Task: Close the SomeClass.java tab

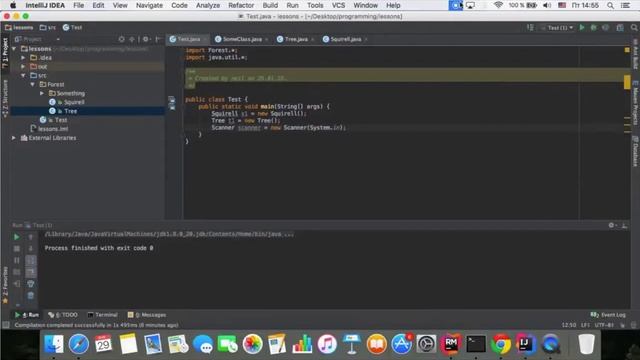Action: [267, 39]
